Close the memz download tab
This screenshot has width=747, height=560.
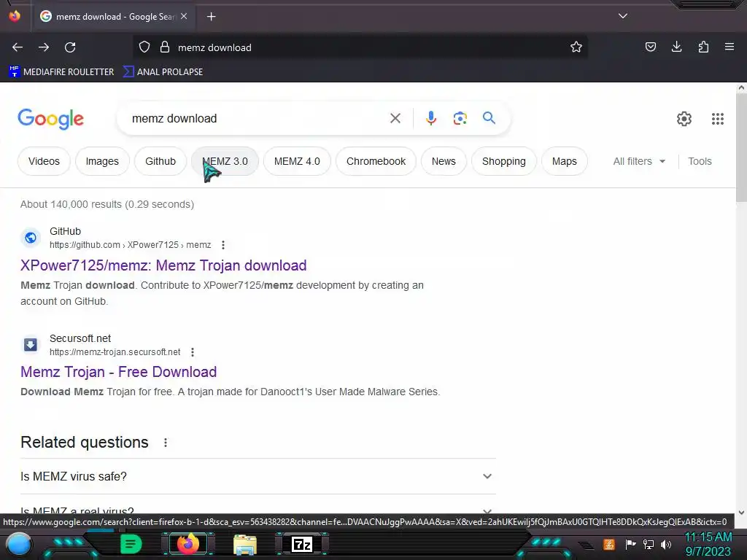point(184,16)
